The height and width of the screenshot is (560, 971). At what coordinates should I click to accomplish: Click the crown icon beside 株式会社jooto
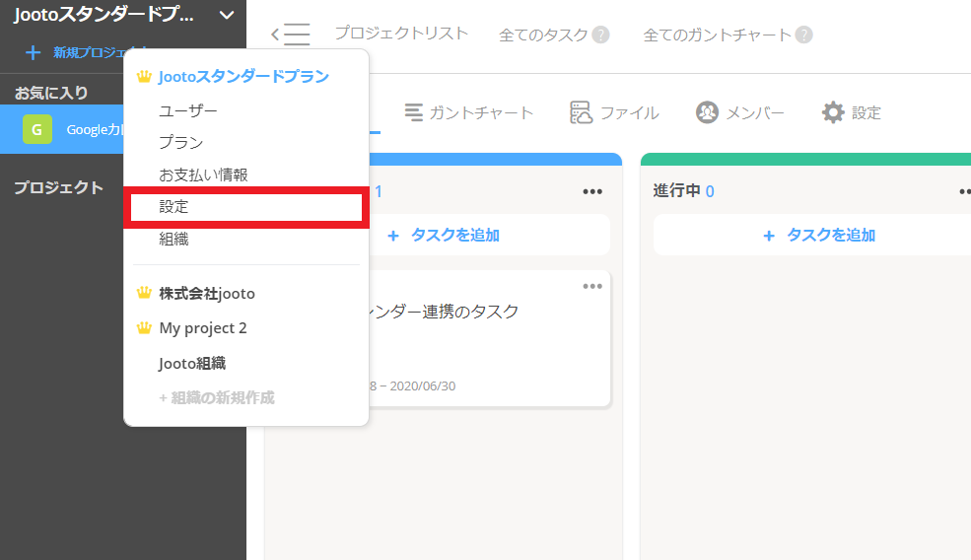[x=144, y=293]
